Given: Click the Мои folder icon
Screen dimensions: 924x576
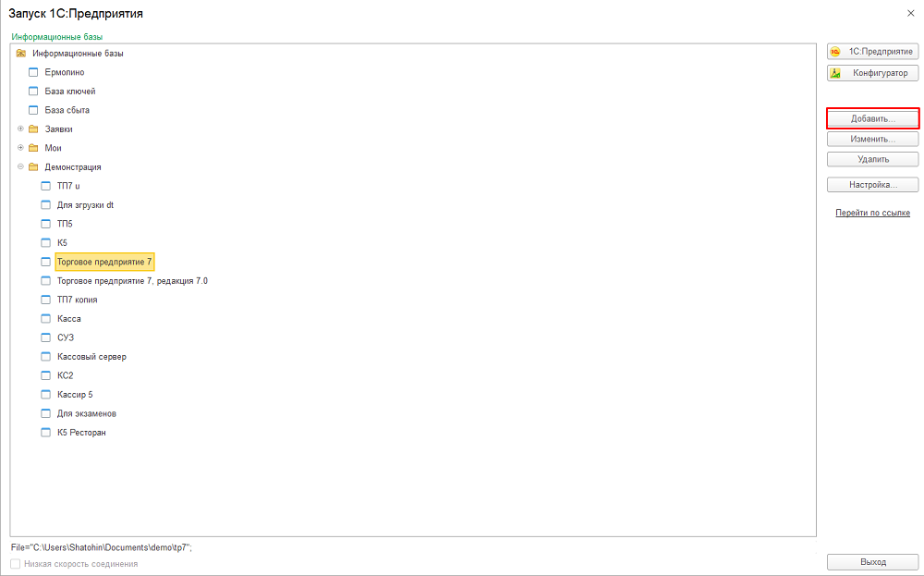Looking at the screenshot, I should (x=33, y=148).
